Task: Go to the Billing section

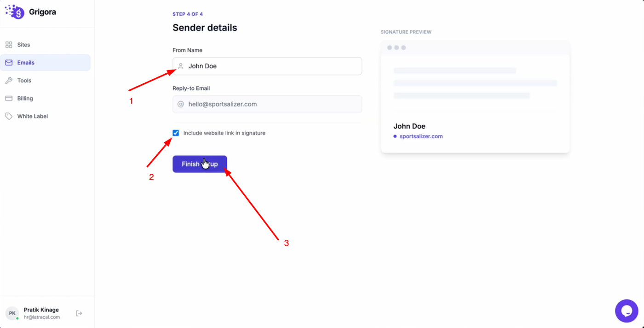Action: [25, 99]
